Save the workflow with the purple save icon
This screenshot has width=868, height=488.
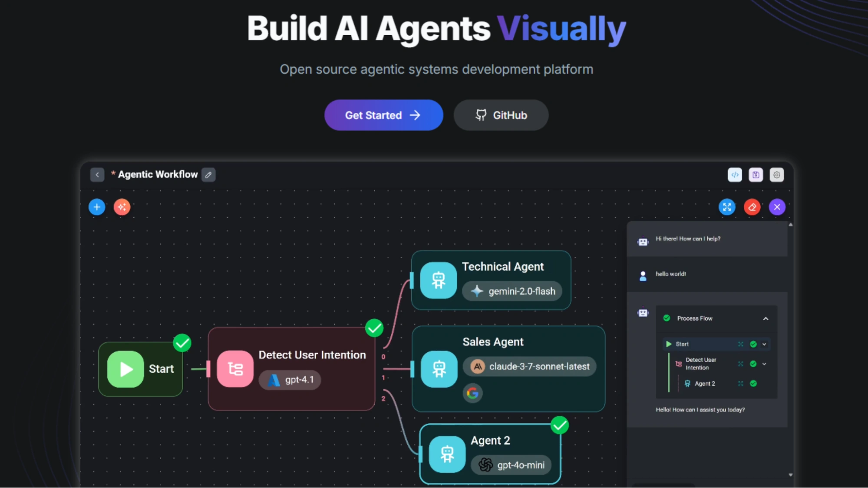[x=756, y=175]
